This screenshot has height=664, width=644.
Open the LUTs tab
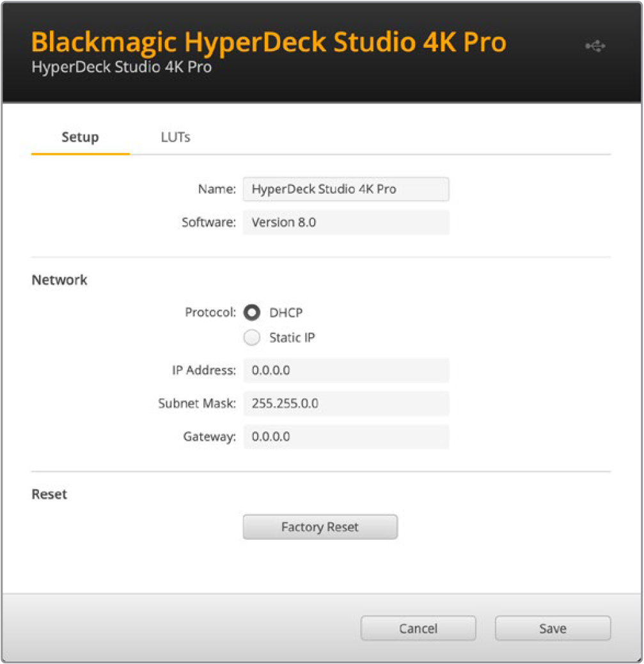click(175, 137)
